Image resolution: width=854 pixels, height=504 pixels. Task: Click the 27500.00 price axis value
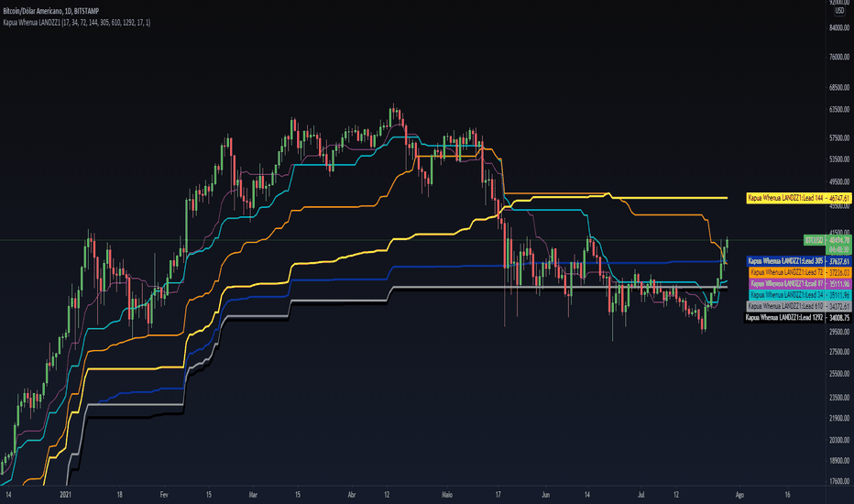(839, 353)
